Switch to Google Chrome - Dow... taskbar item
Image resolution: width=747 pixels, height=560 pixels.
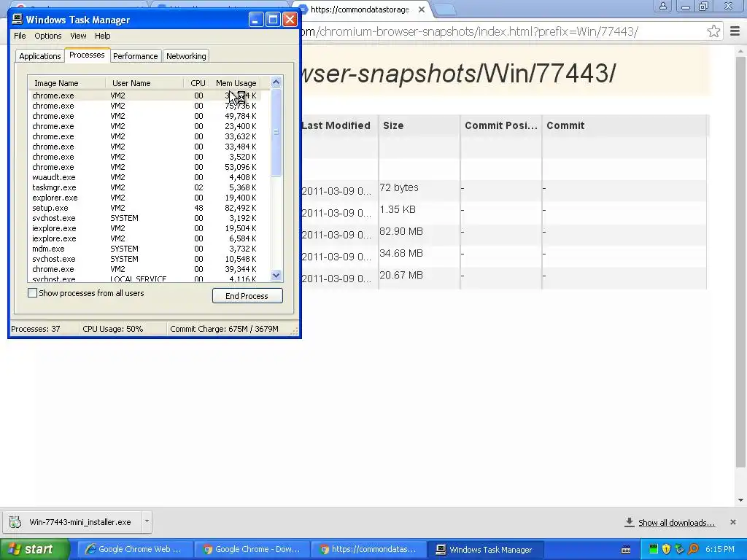click(x=252, y=550)
